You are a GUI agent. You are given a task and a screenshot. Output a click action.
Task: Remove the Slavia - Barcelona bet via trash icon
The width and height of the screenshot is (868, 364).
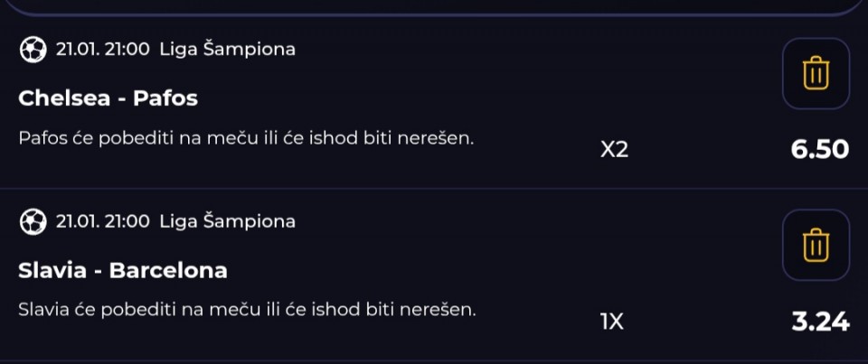tap(816, 245)
